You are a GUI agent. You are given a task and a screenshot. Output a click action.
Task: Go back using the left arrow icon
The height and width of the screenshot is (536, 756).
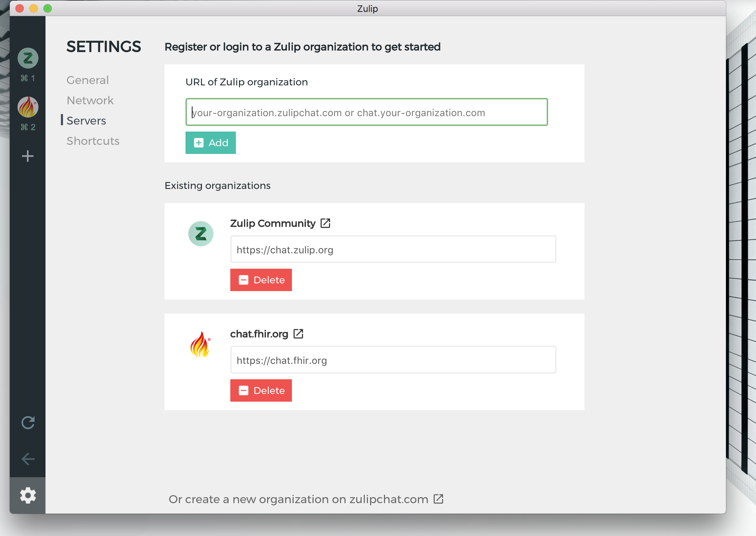(28, 459)
